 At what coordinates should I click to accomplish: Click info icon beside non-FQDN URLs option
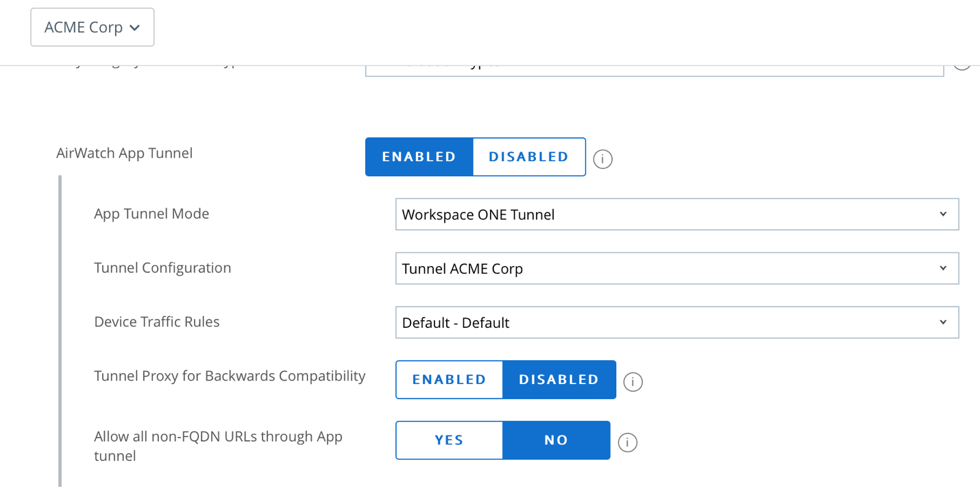tap(627, 442)
